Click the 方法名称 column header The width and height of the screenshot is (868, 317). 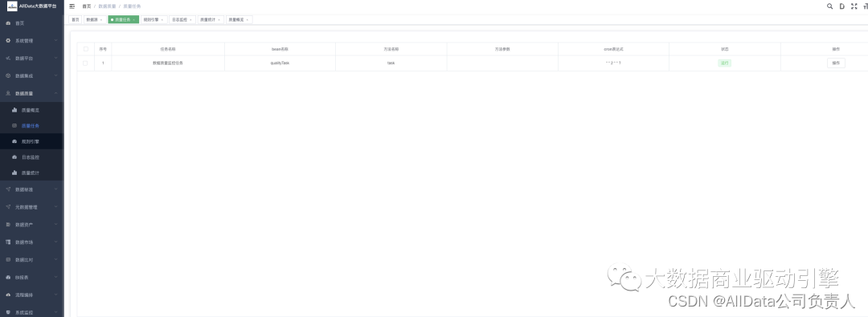tap(391, 49)
